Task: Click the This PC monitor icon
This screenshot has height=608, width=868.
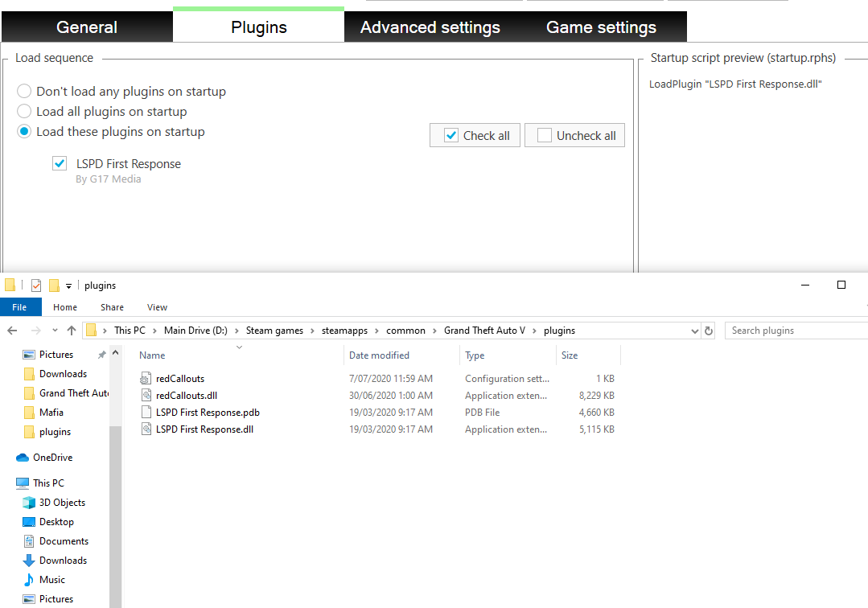Action: tap(23, 483)
